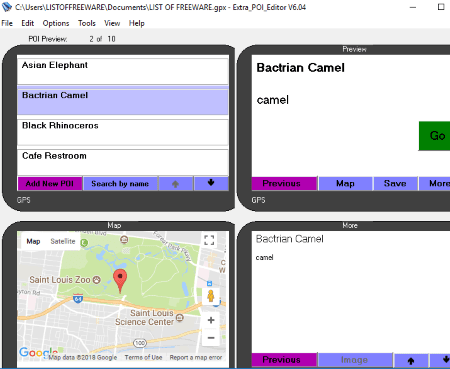The height and width of the screenshot is (369, 450).
Task: Open the File menu
Action: click(7, 23)
